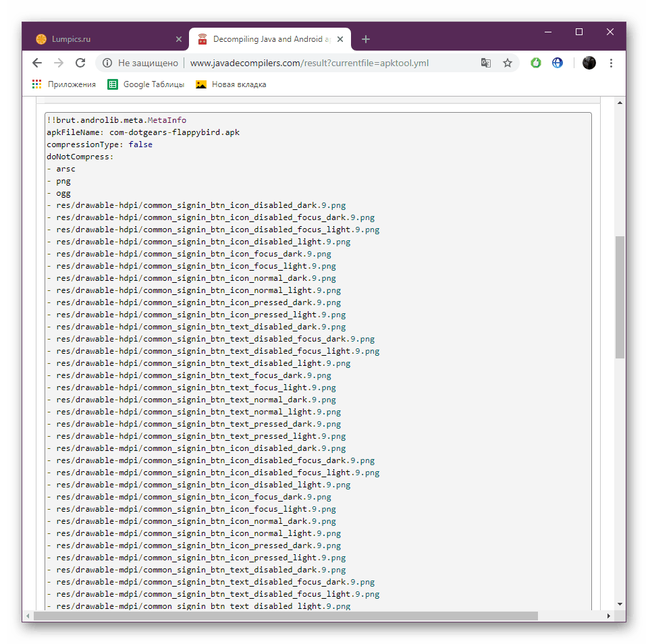Click the hdpi btn_icon_pressed_dark.9.png line
Screen dimensions: 648x644
click(x=194, y=302)
